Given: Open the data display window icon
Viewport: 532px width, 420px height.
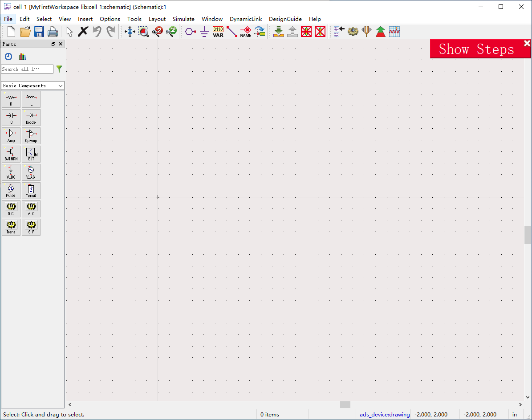Looking at the screenshot, I should pyautogui.click(x=394, y=32).
